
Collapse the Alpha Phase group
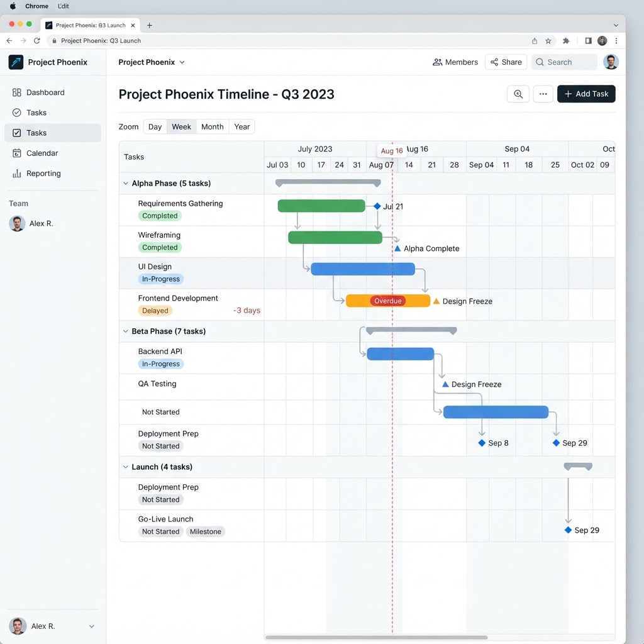tap(126, 183)
